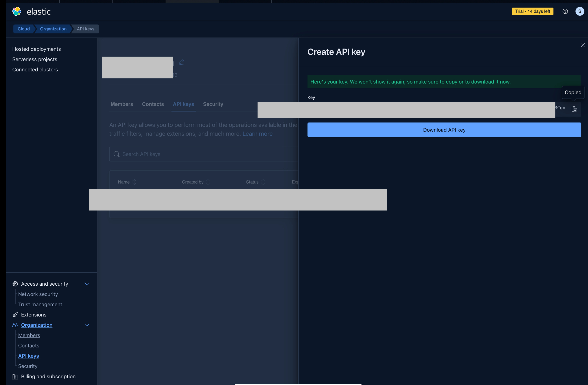Viewport: 588px width, 385px height.
Task: Switch to the Security tab
Action: coord(213,104)
